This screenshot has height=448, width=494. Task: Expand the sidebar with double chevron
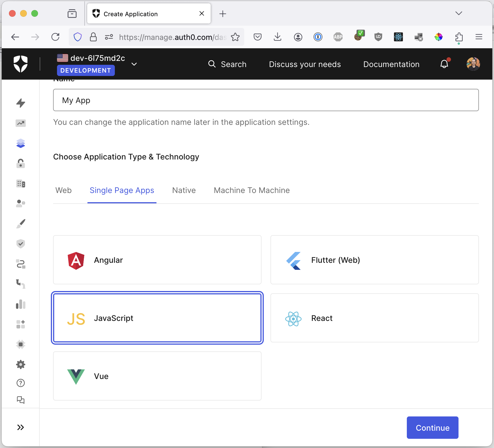point(20,427)
